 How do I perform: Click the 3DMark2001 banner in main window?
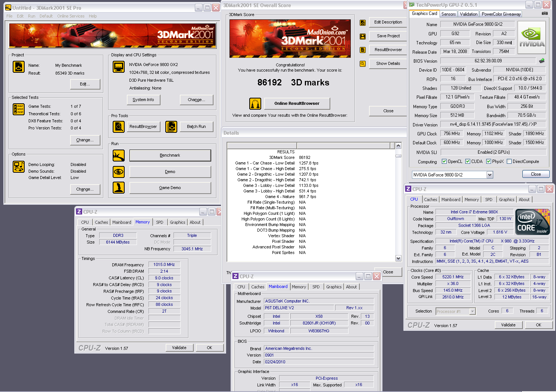coord(113,35)
